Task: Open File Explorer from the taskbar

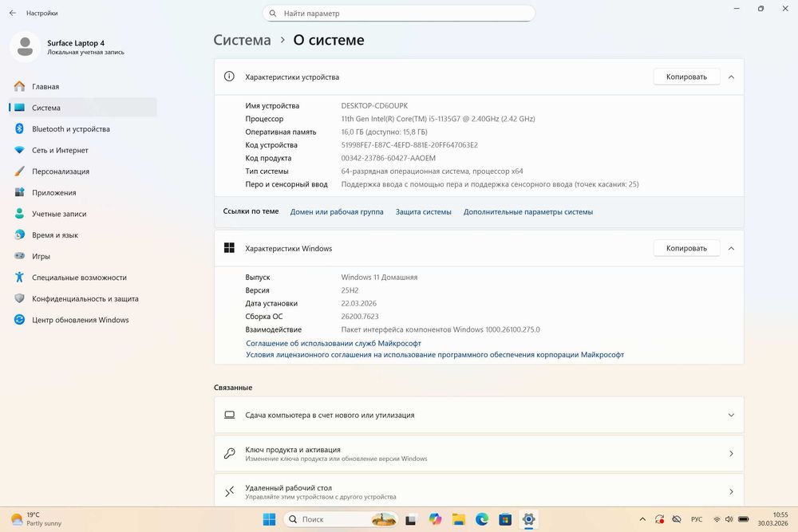Action: tap(459, 519)
